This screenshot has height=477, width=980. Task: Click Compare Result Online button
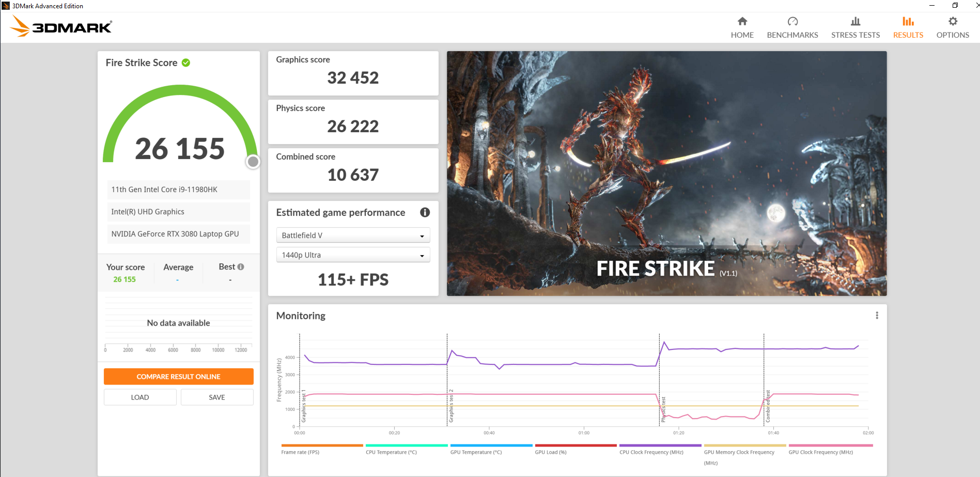click(x=178, y=376)
